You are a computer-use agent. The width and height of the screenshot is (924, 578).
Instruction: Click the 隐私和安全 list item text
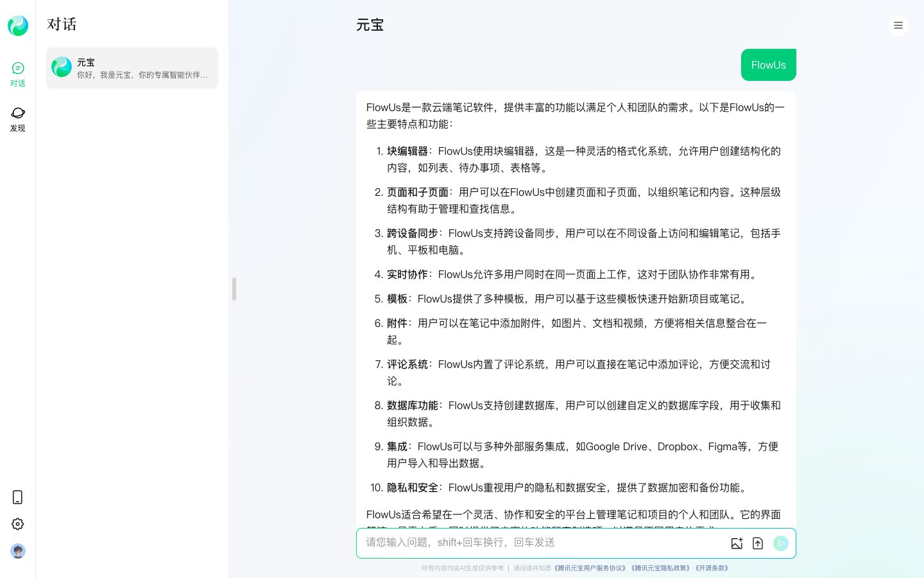[x=413, y=487]
